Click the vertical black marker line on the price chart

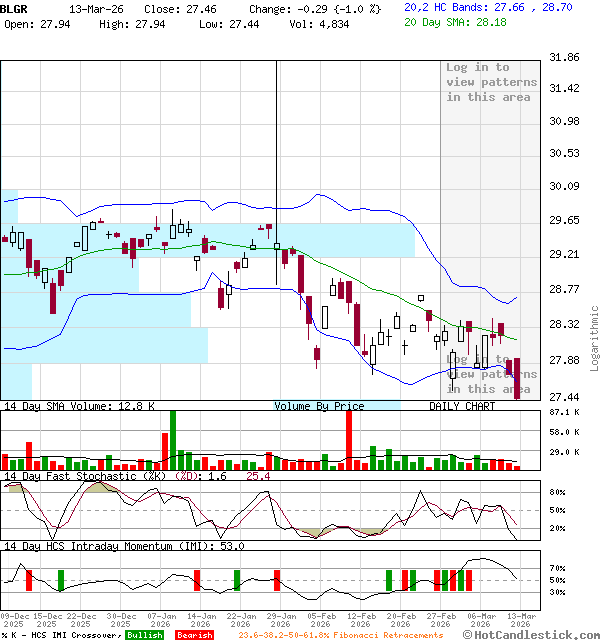point(276,170)
